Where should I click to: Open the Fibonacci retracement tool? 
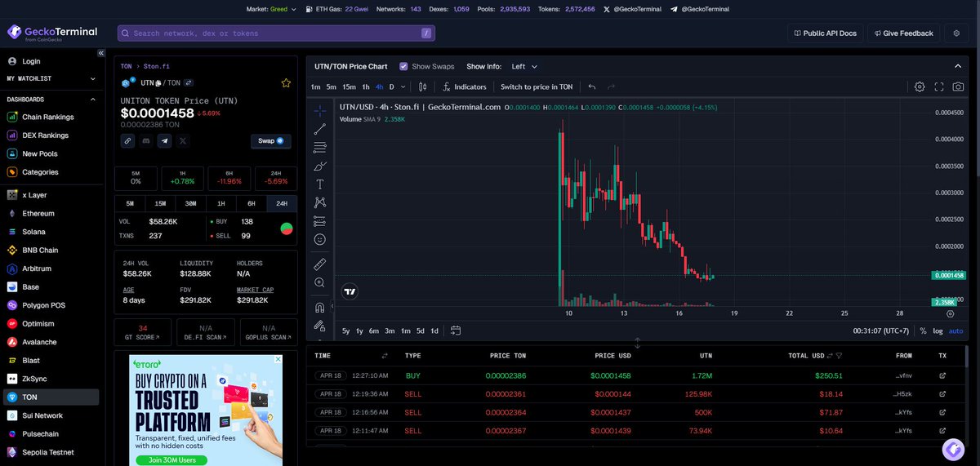pyautogui.click(x=320, y=148)
